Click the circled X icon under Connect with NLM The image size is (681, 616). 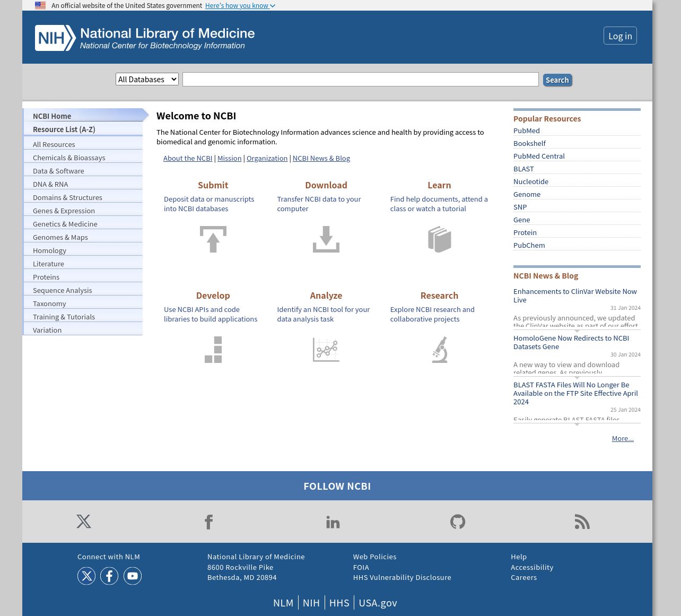pyautogui.click(x=86, y=576)
